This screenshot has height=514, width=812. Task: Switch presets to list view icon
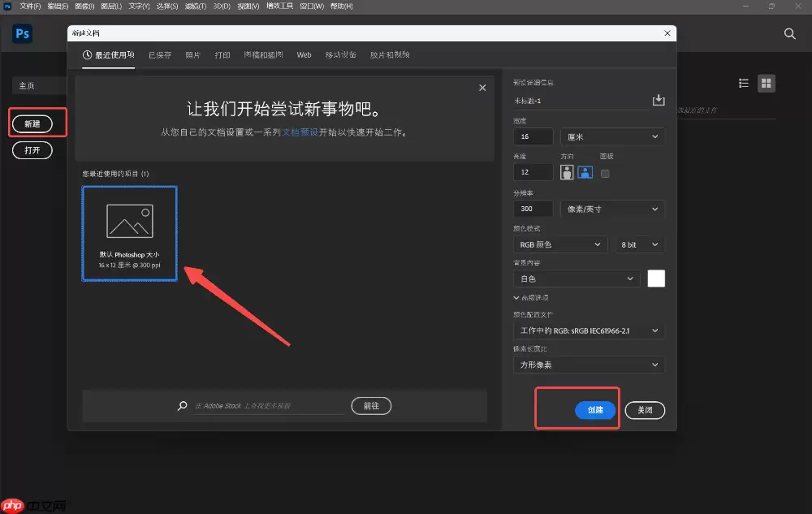[743, 82]
